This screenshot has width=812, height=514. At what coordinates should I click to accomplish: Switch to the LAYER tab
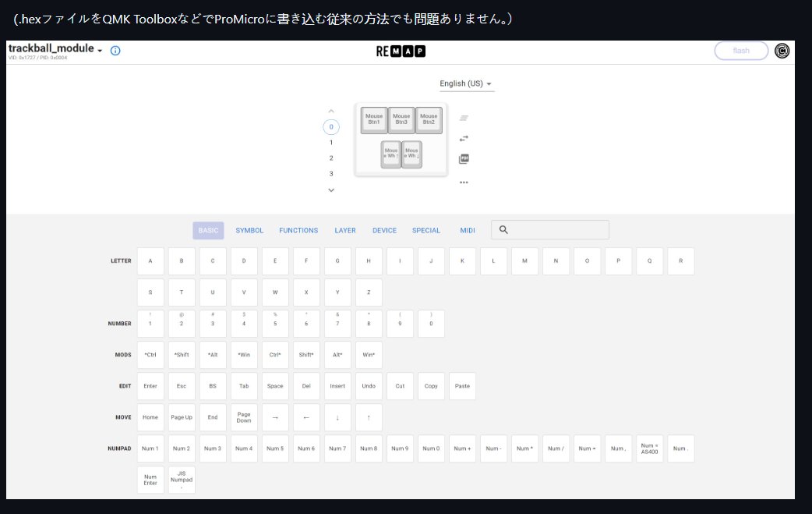(x=345, y=231)
